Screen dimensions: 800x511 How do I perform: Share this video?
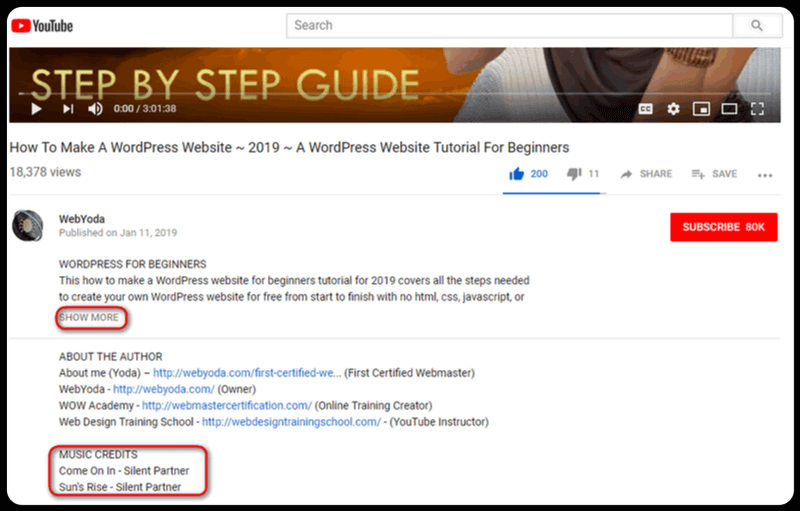[646, 174]
